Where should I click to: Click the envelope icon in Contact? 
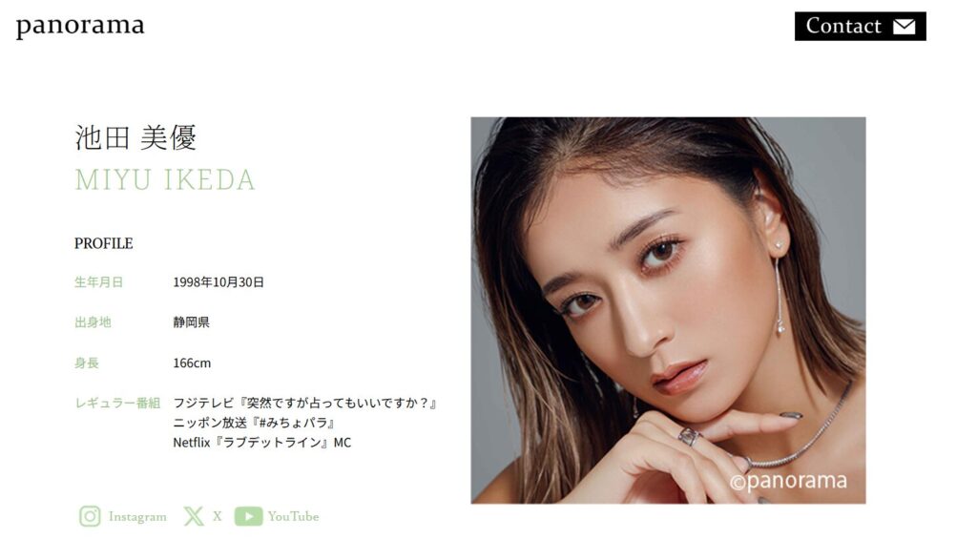point(904,26)
